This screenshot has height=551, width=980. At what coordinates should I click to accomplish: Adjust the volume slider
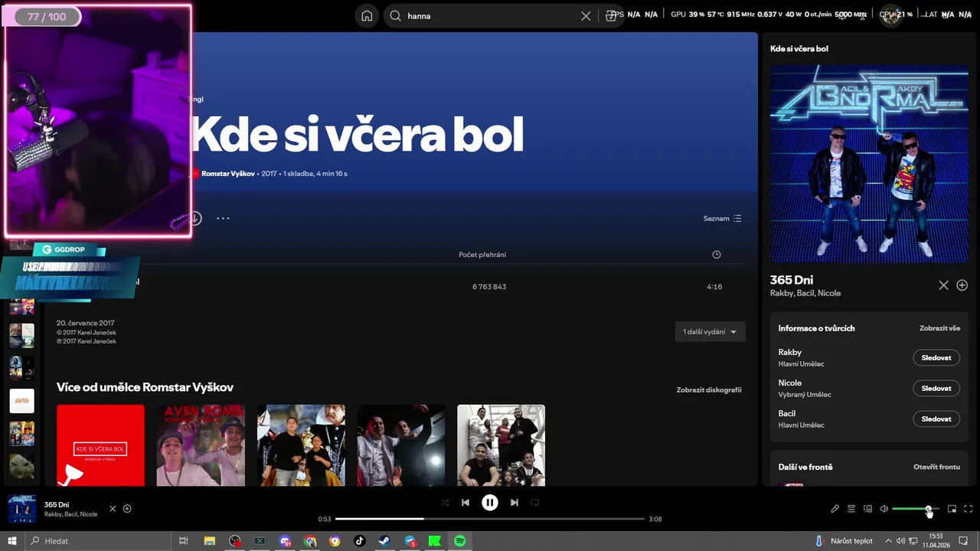(x=916, y=509)
